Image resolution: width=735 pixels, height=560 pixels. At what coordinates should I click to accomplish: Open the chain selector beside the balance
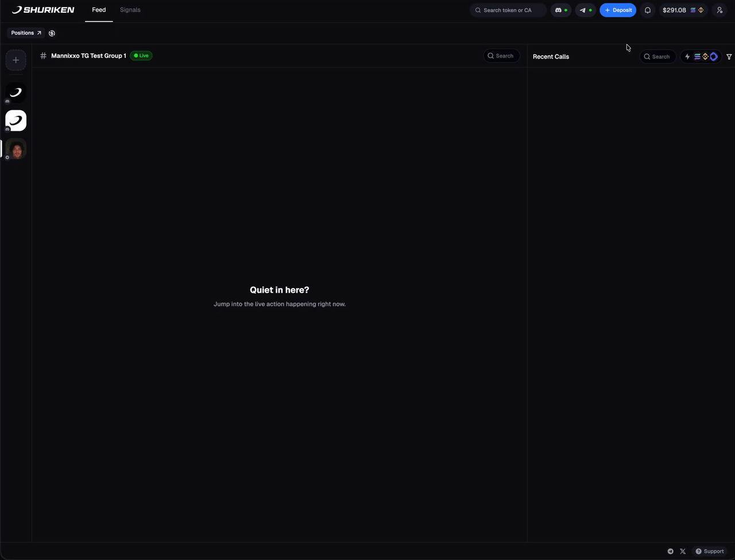pos(697,10)
